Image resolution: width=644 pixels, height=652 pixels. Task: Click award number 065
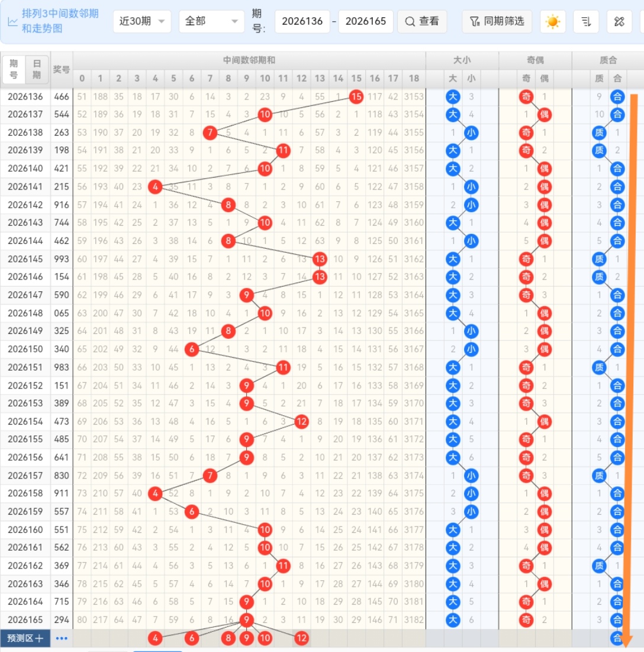point(62,313)
